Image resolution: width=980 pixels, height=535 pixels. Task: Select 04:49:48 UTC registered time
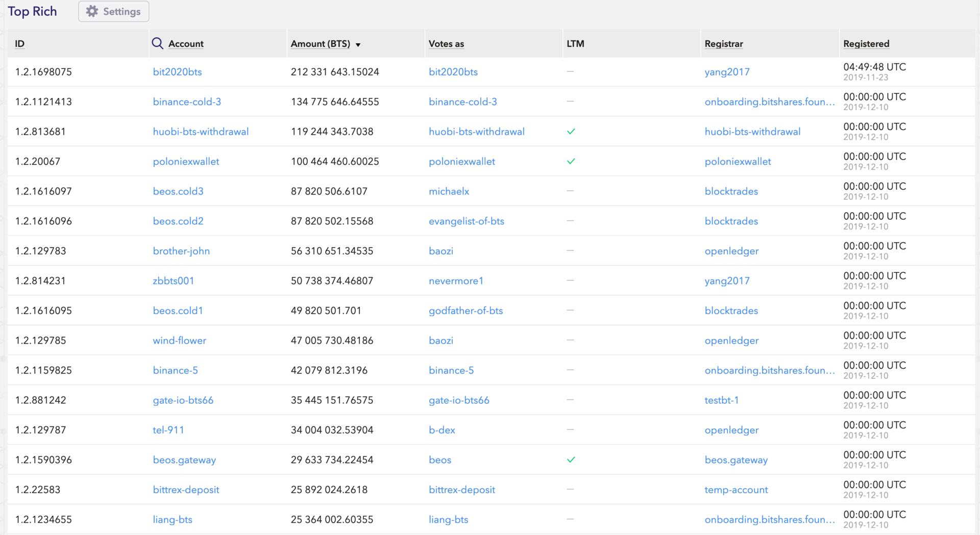tap(874, 67)
